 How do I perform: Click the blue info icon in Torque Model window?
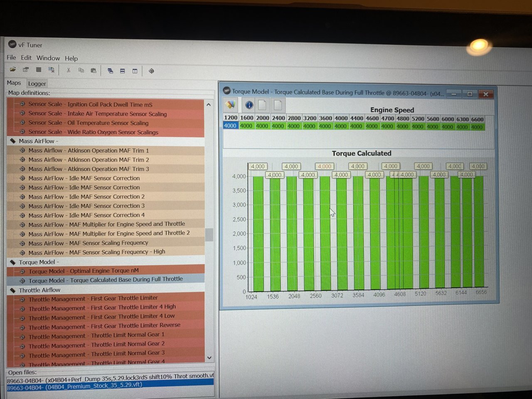[249, 105]
